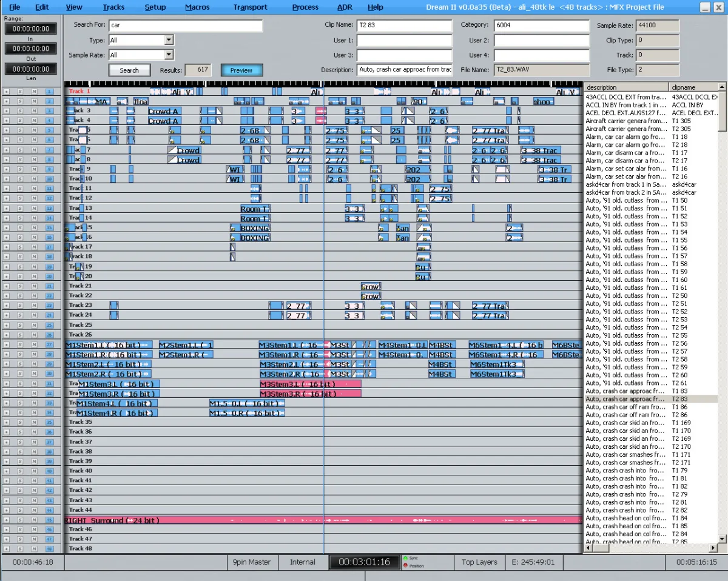Click the results list scroll-down arrow
Image resolution: width=728 pixels, height=581 pixels.
coord(722,539)
